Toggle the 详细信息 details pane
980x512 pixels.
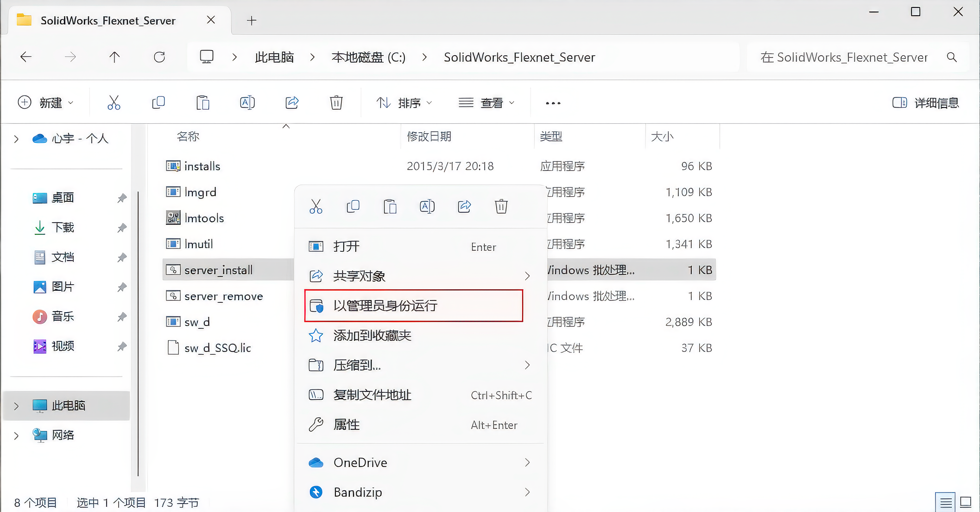click(925, 102)
